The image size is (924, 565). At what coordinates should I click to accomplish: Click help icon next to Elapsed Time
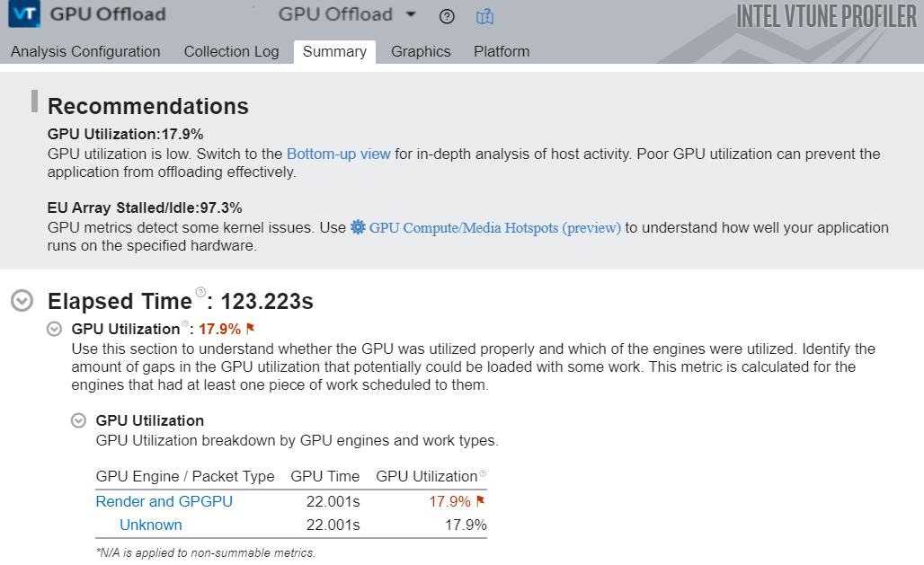tap(201, 292)
